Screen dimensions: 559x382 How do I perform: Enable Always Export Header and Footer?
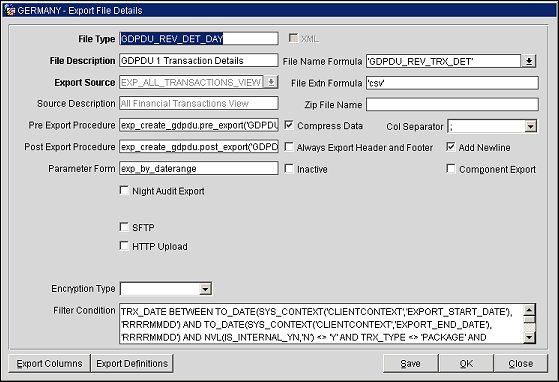289,147
